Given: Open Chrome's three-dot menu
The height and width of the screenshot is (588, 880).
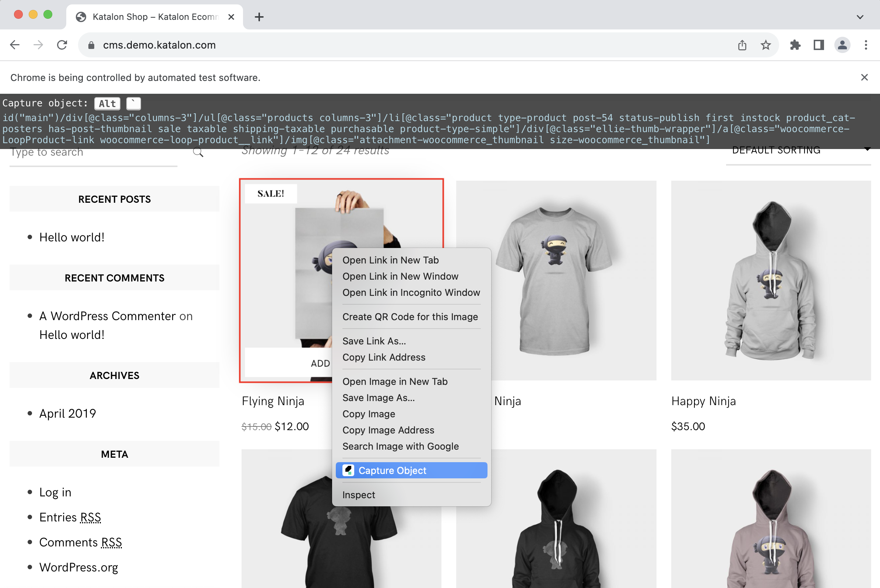Looking at the screenshot, I should [x=866, y=45].
